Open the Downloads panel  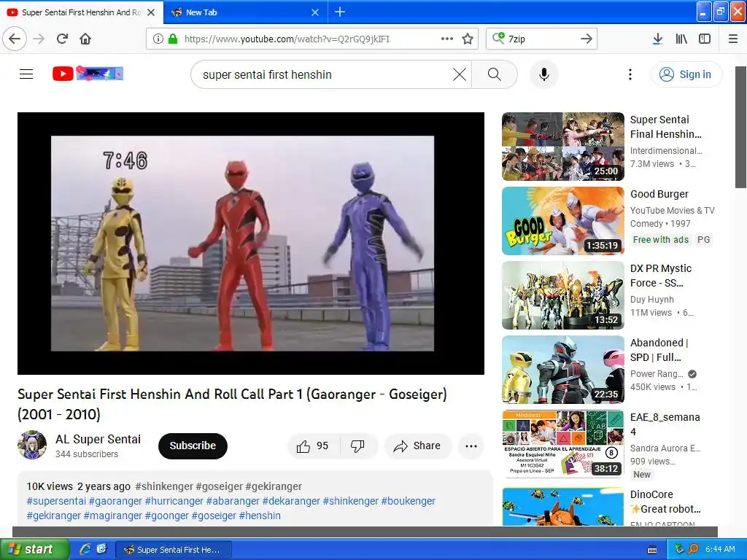tap(658, 39)
